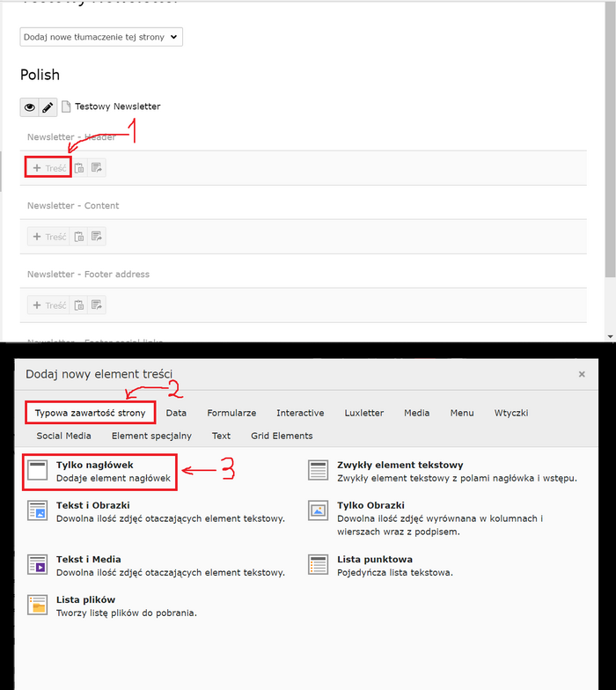The height and width of the screenshot is (690, 616).
Task: Click clipboard paste icon in Newsletter - Header row
Action: [79, 167]
